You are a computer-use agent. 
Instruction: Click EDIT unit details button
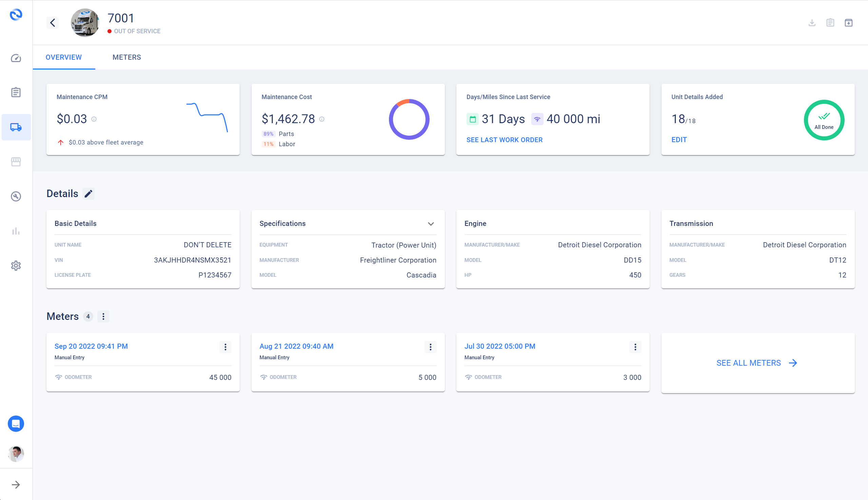click(x=679, y=140)
